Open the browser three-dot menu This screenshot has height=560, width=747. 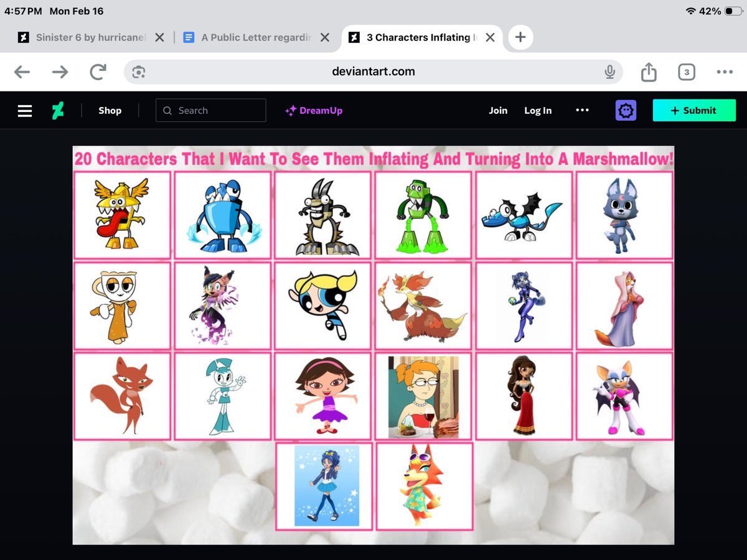[725, 72]
